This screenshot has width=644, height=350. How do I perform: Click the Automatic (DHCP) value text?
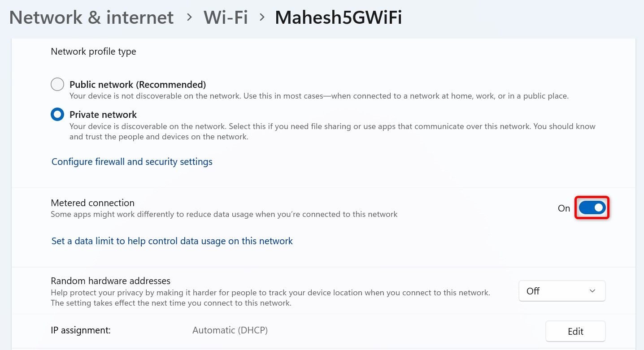pyautogui.click(x=230, y=330)
